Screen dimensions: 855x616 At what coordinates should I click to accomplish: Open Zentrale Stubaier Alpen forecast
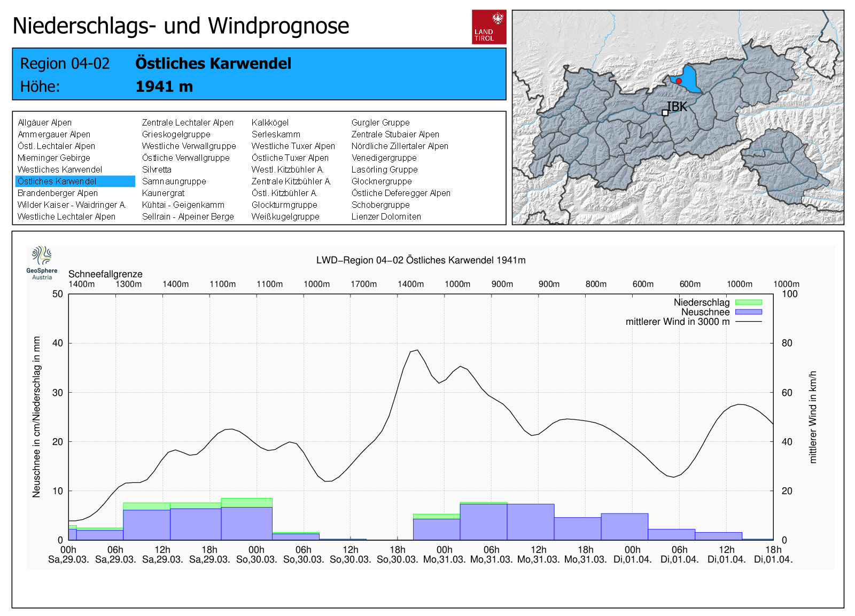395,135
